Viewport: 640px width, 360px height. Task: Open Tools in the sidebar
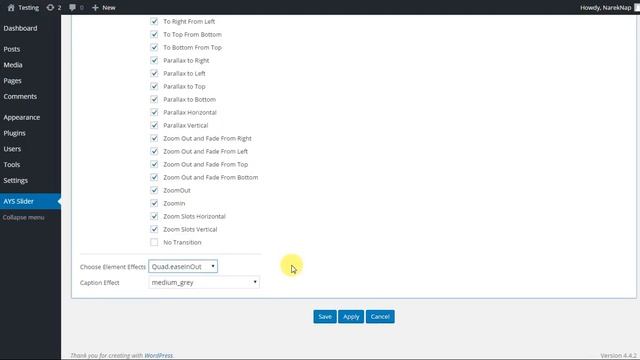(12, 164)
